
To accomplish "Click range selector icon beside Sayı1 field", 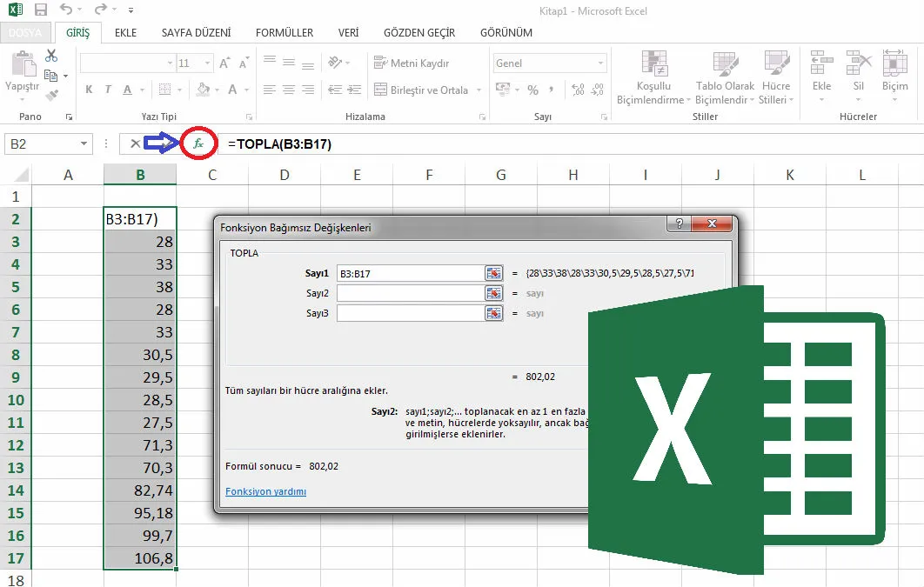I will tap(494, 273).
